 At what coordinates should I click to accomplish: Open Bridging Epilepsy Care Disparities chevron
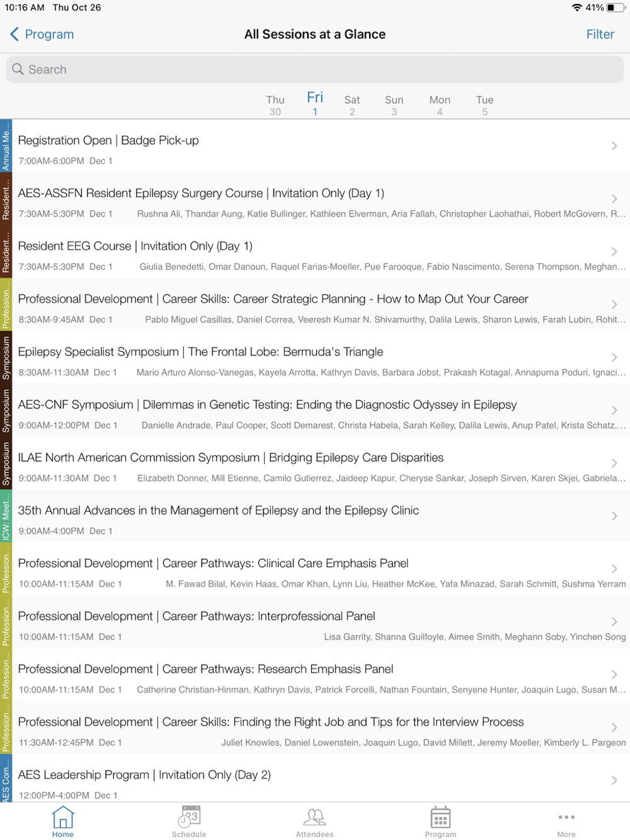coord(614,463)
